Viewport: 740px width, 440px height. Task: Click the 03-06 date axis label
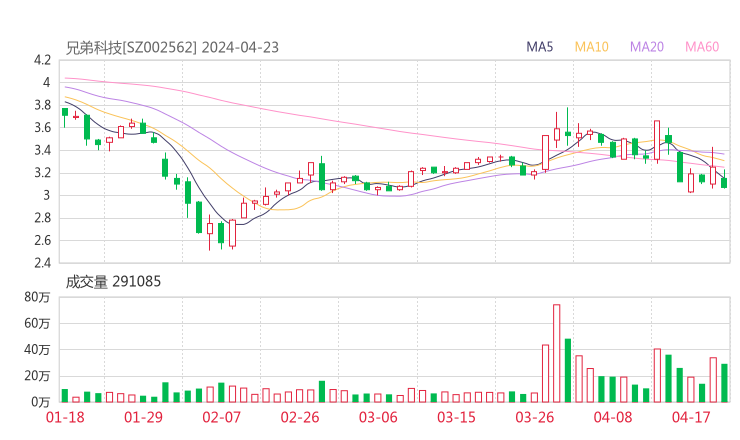click(x=378, y=417)
